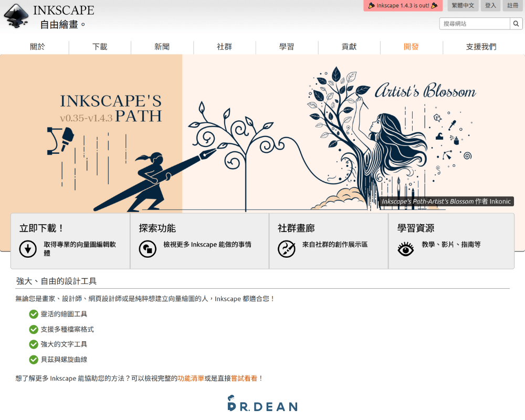Focus the 搜尋網站 search field
525x420 pixels.
[475, 24]
